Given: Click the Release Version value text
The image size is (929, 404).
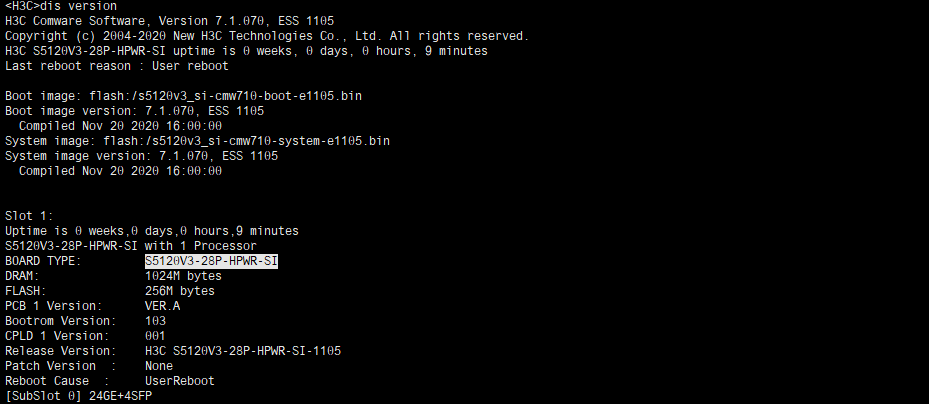Looking at the screenshot, I should (x=243, y=351).
